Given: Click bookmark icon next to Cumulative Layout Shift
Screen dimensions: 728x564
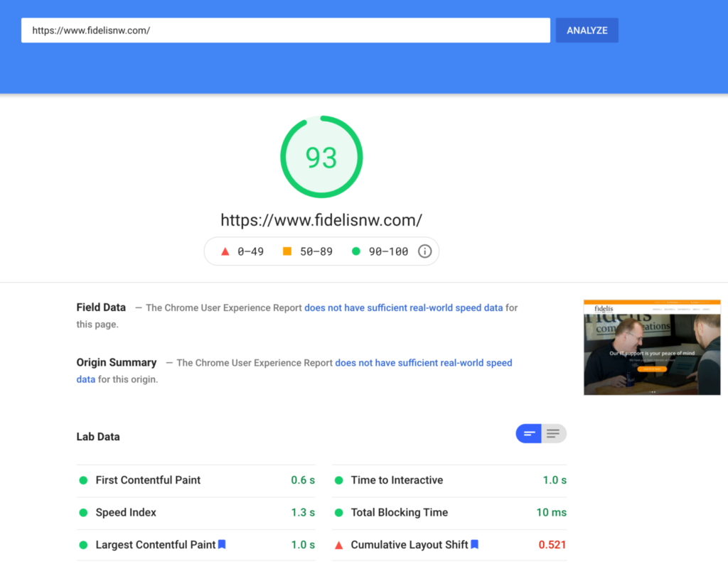Looking at the screenshot, I should [x=474, y=544].
